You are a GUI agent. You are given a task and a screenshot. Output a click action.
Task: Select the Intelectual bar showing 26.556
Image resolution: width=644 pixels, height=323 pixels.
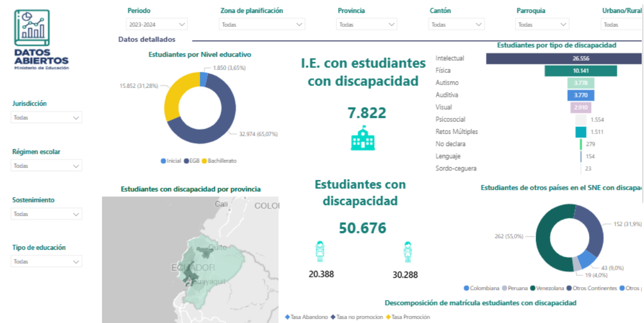(563, 58)
